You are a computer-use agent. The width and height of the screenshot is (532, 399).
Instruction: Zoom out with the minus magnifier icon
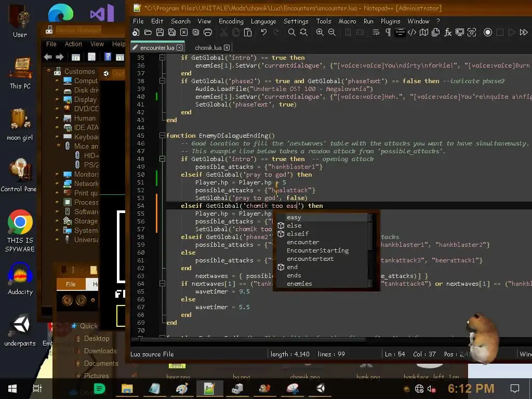pyautogui.click(x=332, y=32)
